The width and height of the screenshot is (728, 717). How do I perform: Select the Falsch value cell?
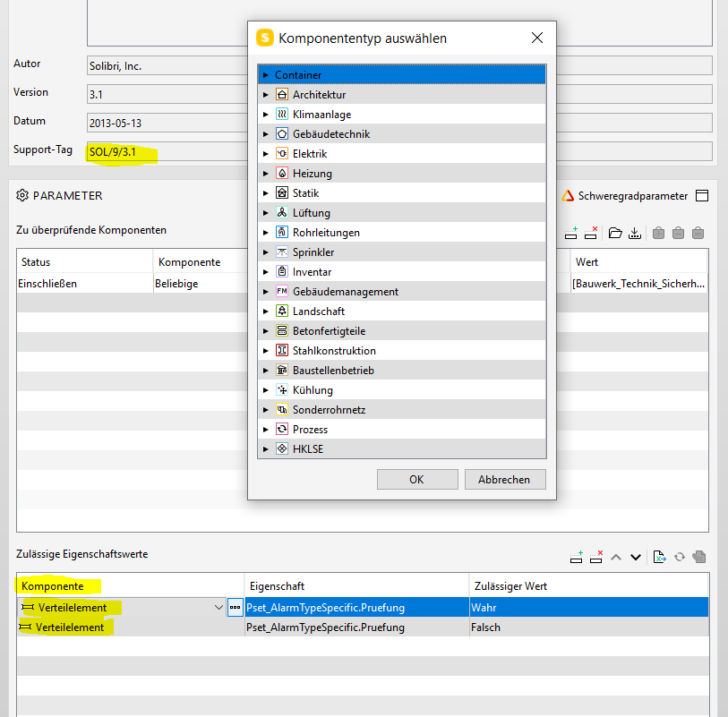coord(588,627)
